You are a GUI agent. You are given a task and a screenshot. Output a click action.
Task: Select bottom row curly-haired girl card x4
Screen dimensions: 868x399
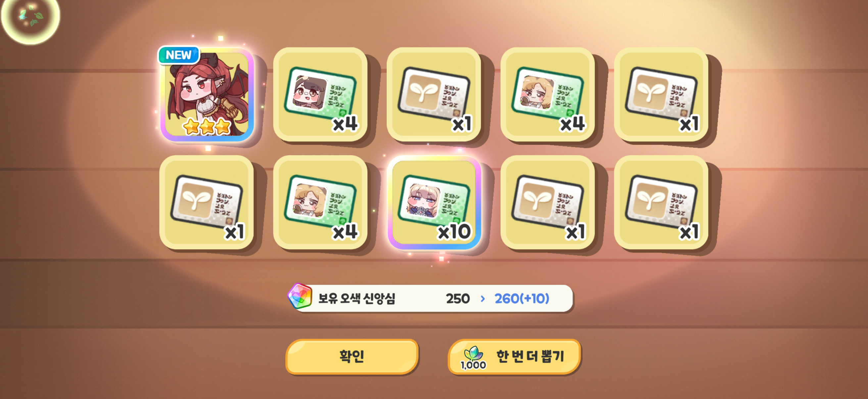[320, 202]
